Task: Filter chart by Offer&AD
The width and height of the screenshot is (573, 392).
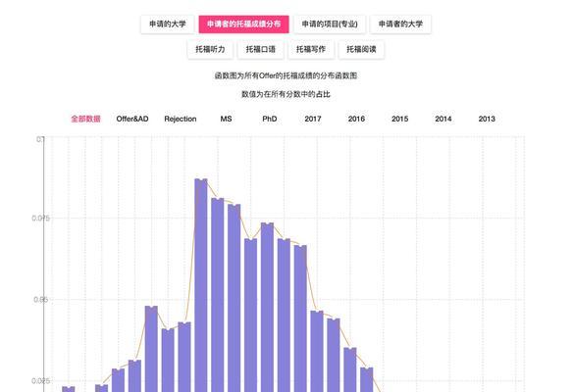Action: click(132, 119)
